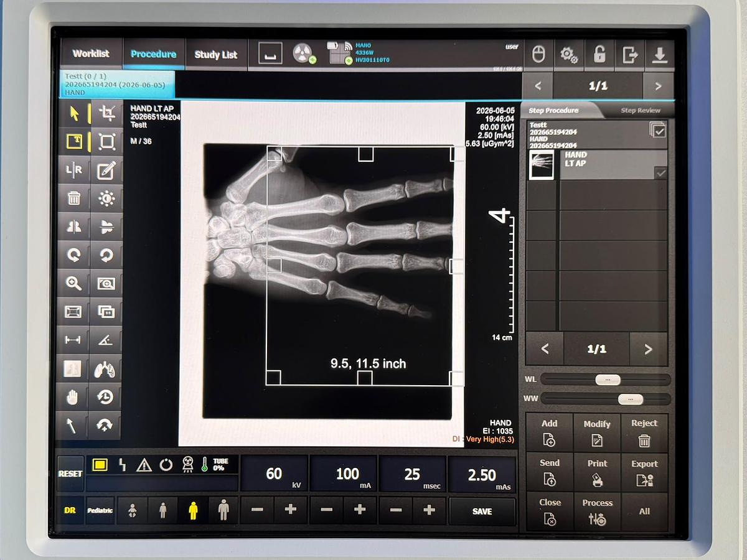
Task: Flip image vertically
Action: [x=107, y=227]
